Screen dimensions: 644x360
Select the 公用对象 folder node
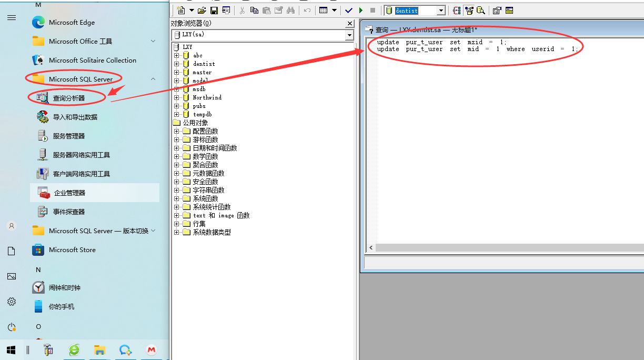tap(195, 123)
